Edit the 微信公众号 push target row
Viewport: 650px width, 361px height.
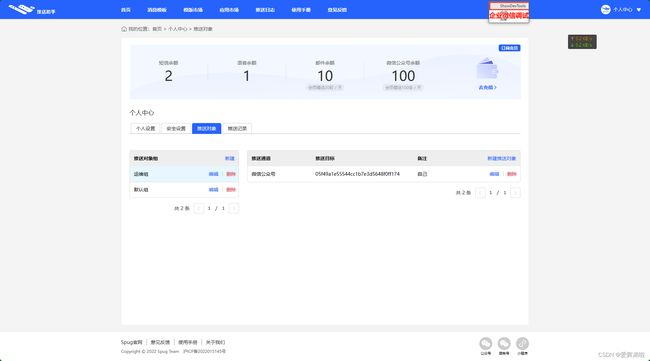coord(494,174)
